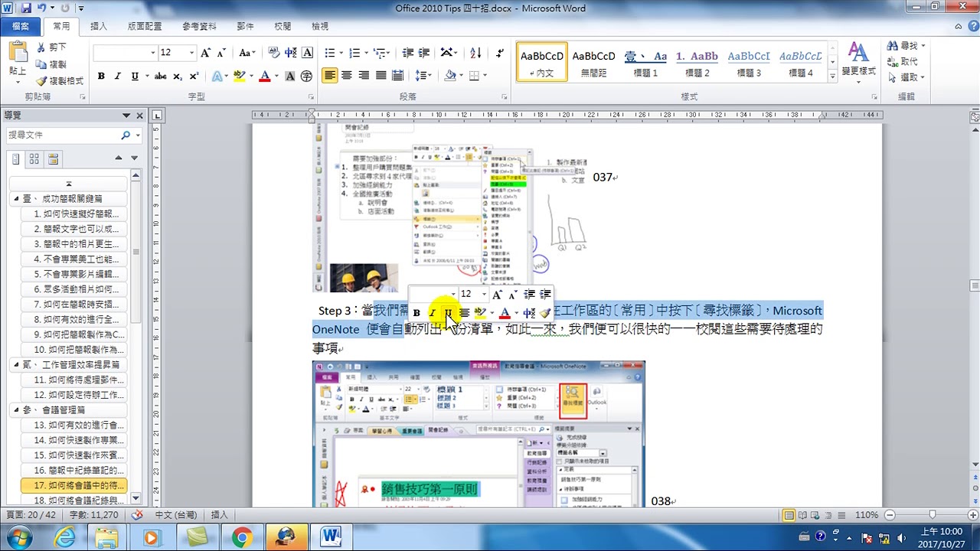Browse headings view in navigation pane
Viewport: 980px width, 551px height.
click(x=16, y=159)
